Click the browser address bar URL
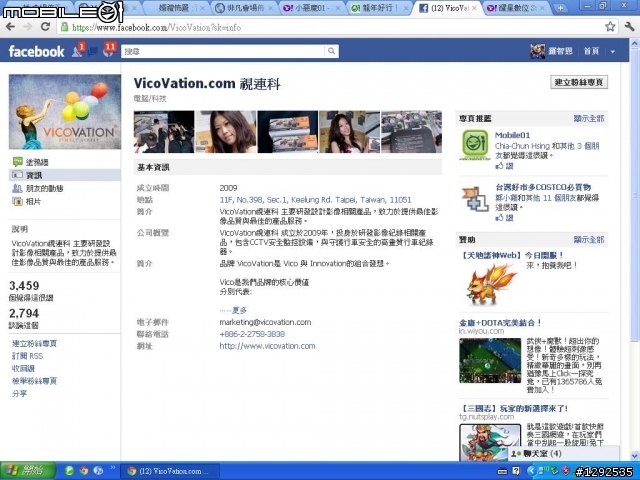 [156, 27]
